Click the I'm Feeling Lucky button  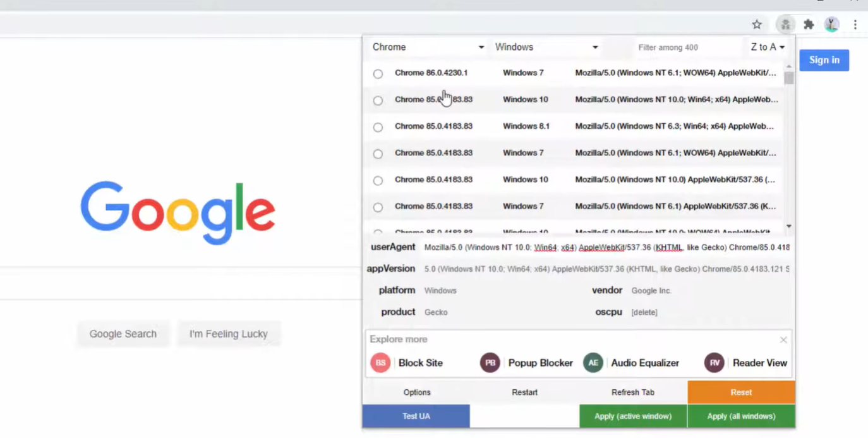tap(229, 334)
